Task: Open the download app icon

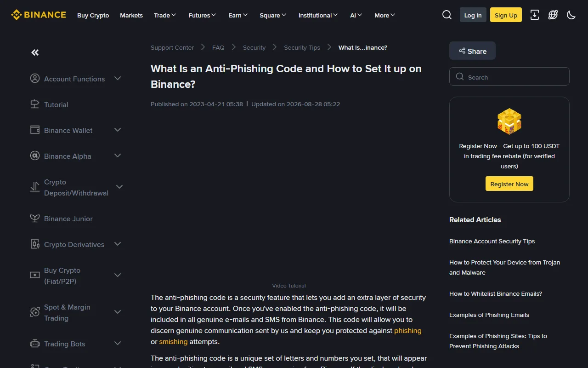Action: pyautogui.click(x=535, y=15)
